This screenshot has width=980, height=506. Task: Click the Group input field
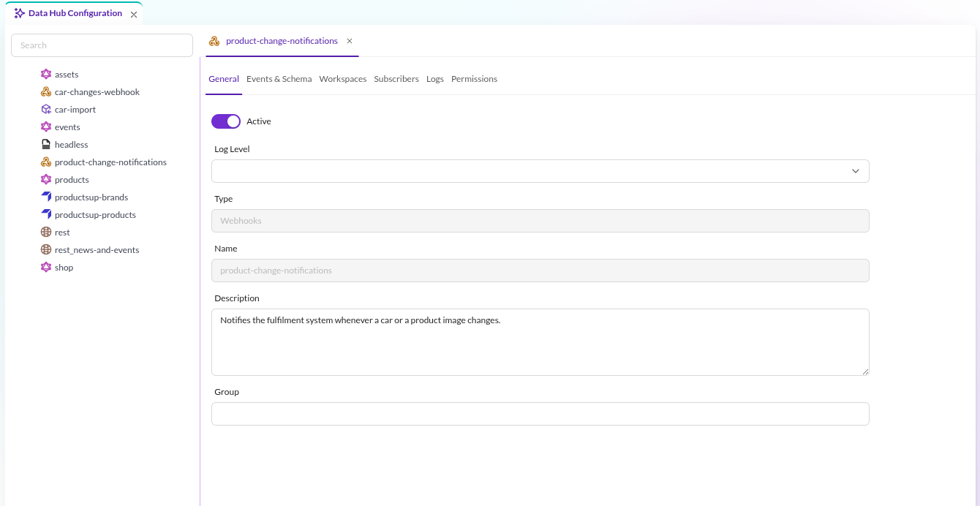click(540, 414)
